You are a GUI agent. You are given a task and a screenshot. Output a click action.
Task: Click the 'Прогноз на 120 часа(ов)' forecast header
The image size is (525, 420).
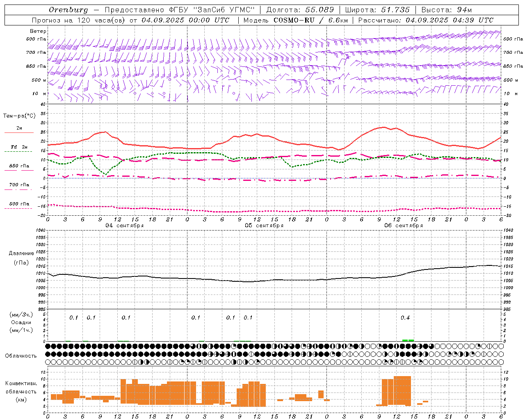click(x=79, y=20)
